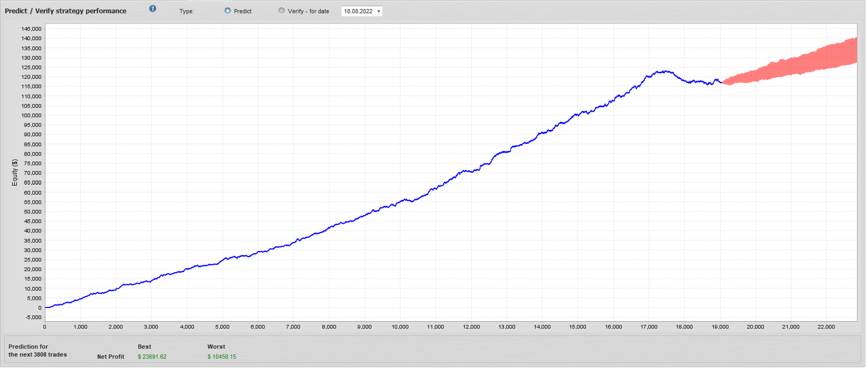Click the -5,000 y-axis label
Image resolution: width=868 pixels, height=368 pixels.
pos(33,318)
